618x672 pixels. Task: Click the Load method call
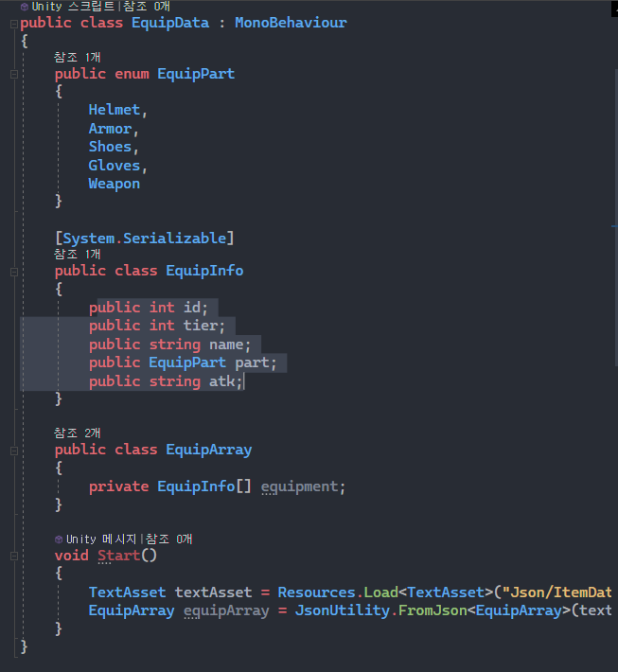click(381, 592)
